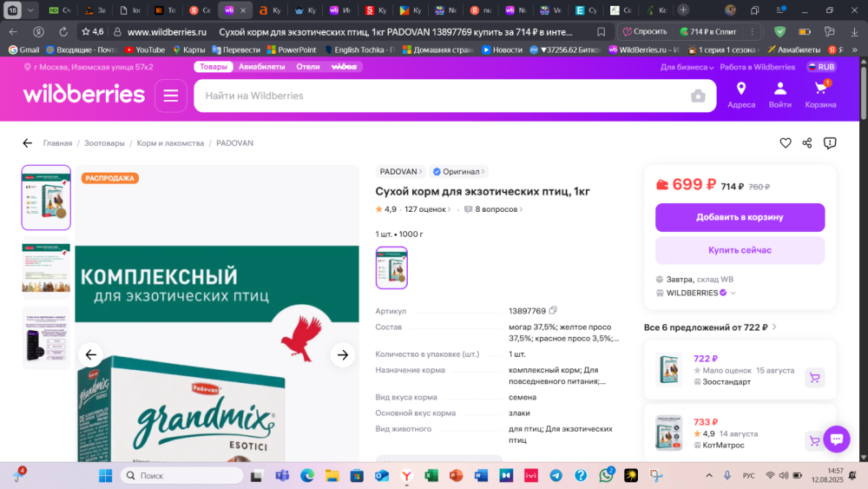This screenshot has width=868, height=489.
Task: Select the second product thumbnail
Action: point(46,268)
